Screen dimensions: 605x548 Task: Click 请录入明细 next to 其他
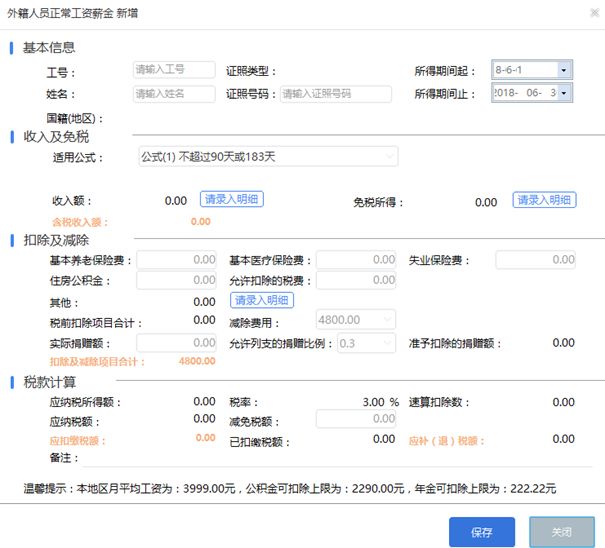pyautogui.click(x=263, y=300)
